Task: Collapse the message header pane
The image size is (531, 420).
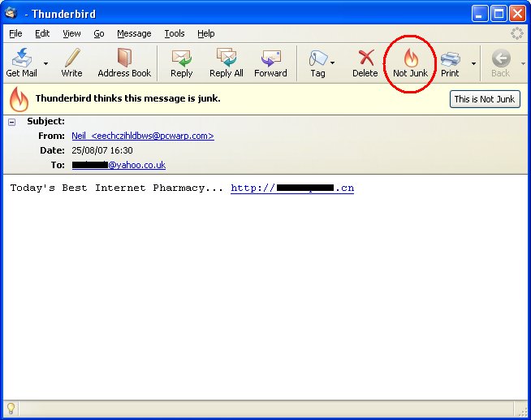Action: 12,123
